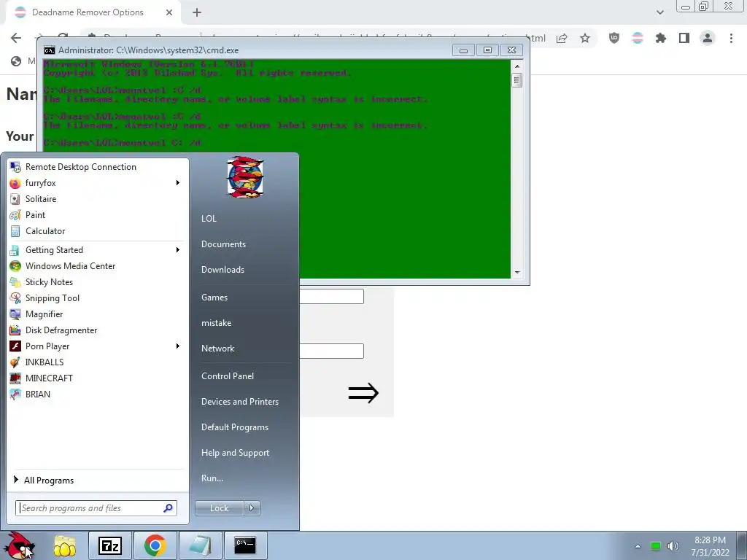747x560 pixels.
Task: Open Devices and Printers
Action: point(239,402)
